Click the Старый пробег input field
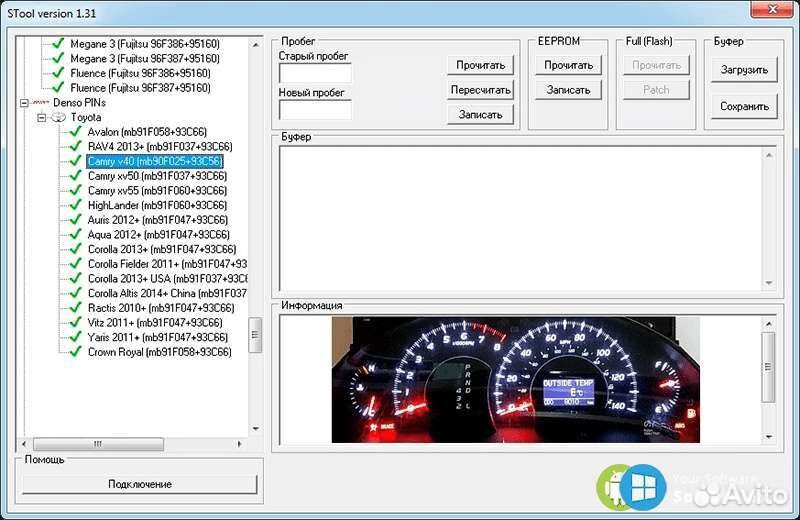800x520 pixels. (x=315, y=73)
